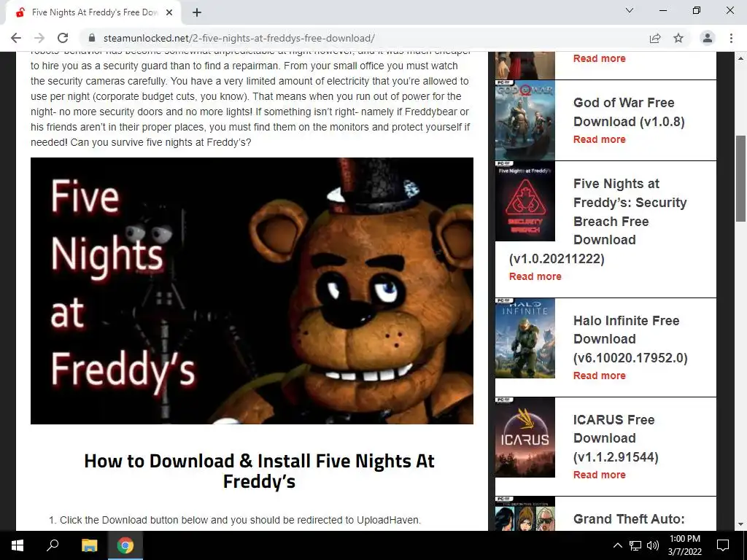Click the page scrollbar up arrow
Viewport: 747px width, 560px height.
(741, 58)
